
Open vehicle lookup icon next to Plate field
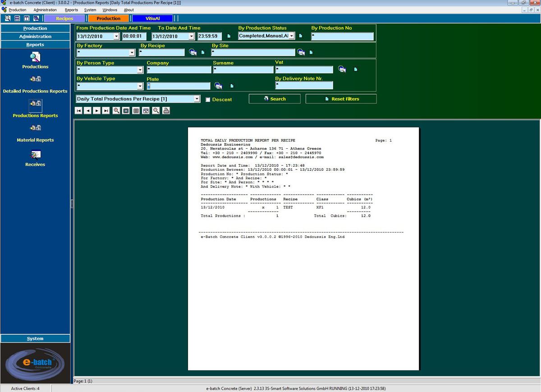click(218, 86)
